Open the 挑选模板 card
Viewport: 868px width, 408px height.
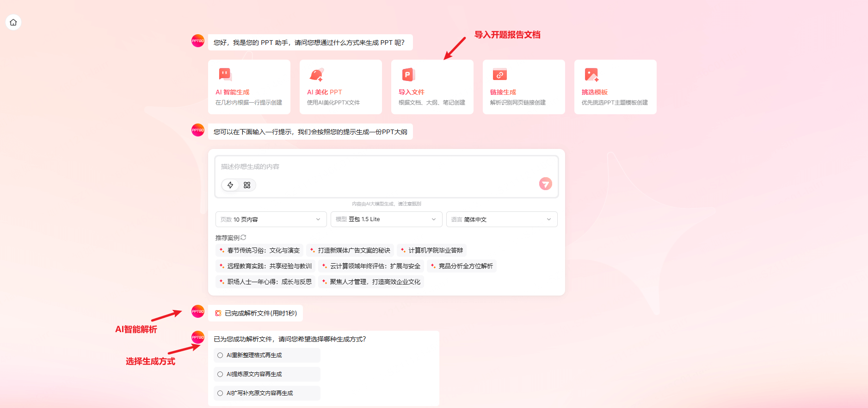tap(616, 87)
